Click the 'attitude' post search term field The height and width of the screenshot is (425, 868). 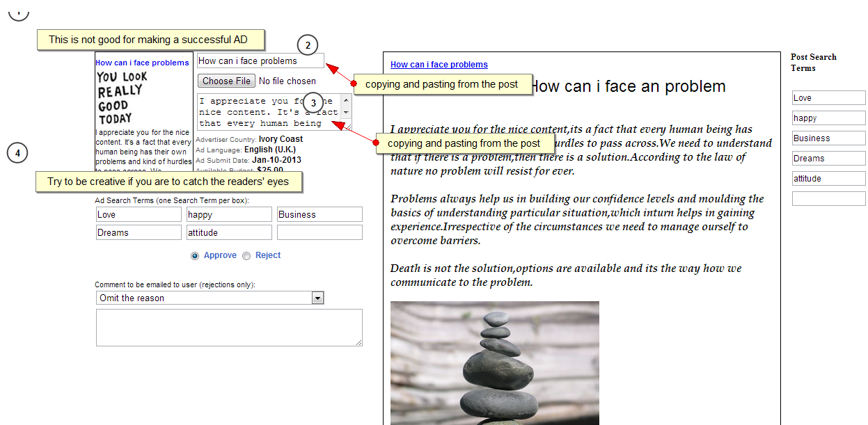pyautogui.click(x=828, y=179)
